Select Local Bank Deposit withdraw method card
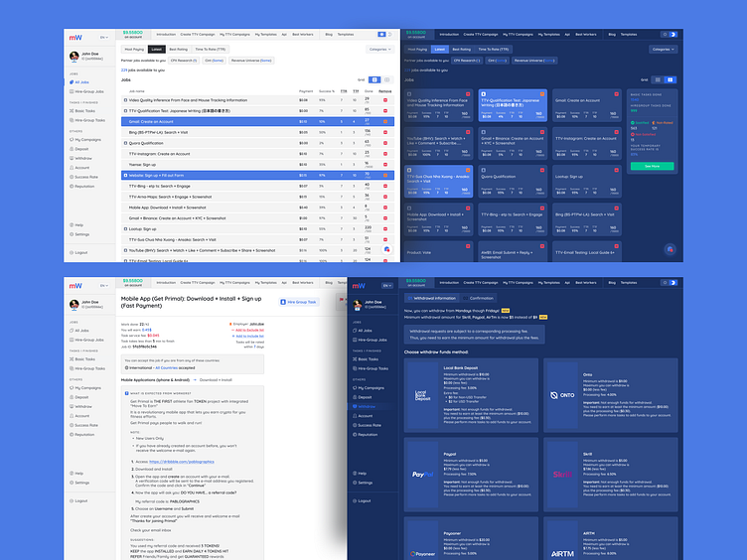 [471, 395]
